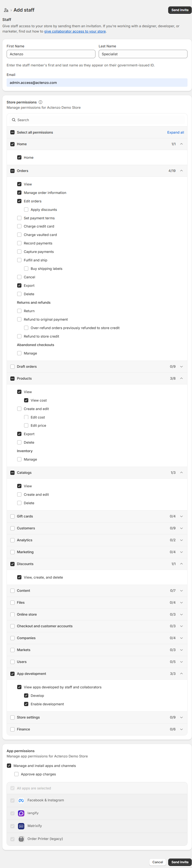Tick the Approve app charges checkbox
192x868 pixels.
pyautogui.click(x=16, y=774)
